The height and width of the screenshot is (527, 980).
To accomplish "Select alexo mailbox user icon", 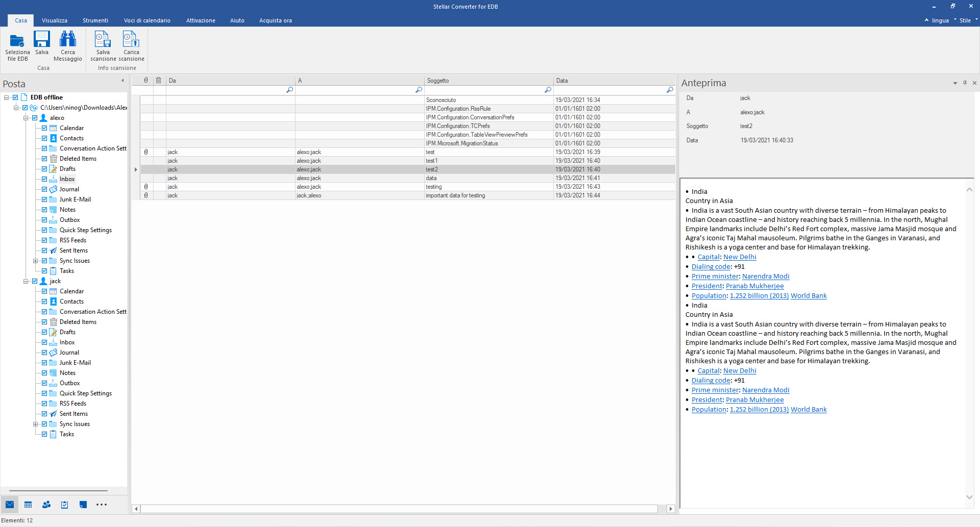I will (x=44, y=118).
